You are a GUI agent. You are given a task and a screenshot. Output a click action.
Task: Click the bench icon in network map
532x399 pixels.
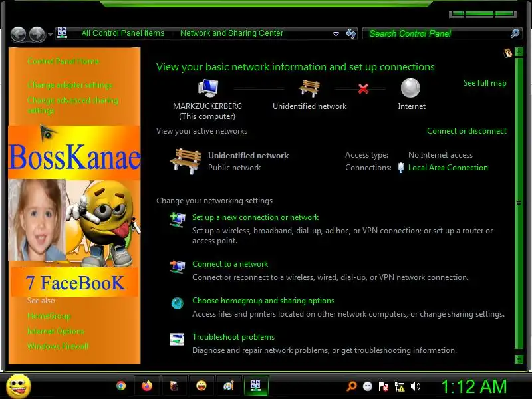(x=309, y=88)
